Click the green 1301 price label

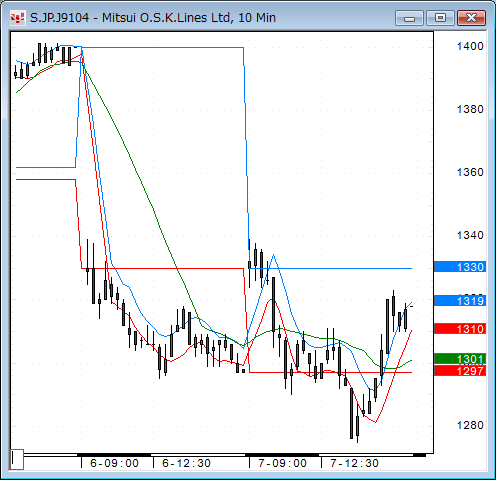pos(460,359)
